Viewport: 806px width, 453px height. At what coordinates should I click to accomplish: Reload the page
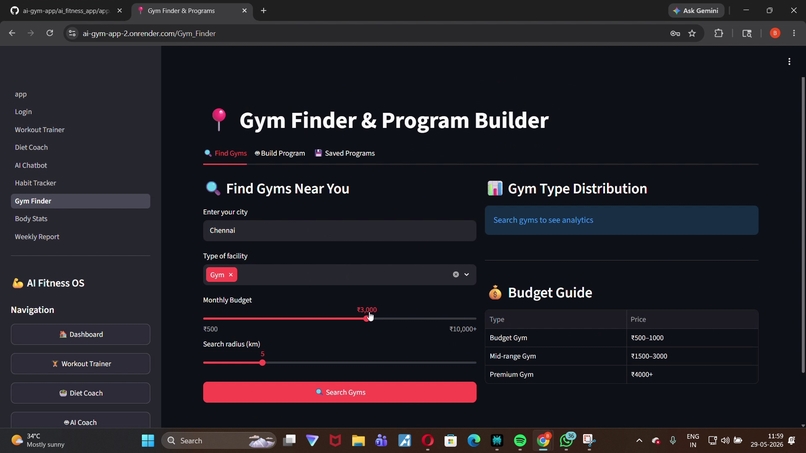pos(49,33)
